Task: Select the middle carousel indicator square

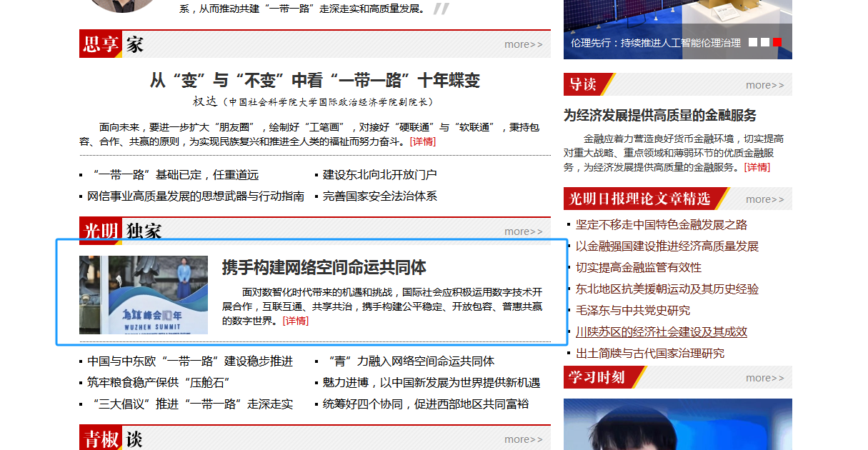Action: coord(765,43)
